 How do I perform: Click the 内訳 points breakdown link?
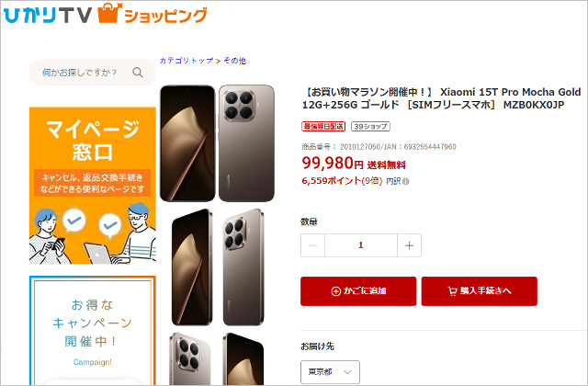point(393,181)
